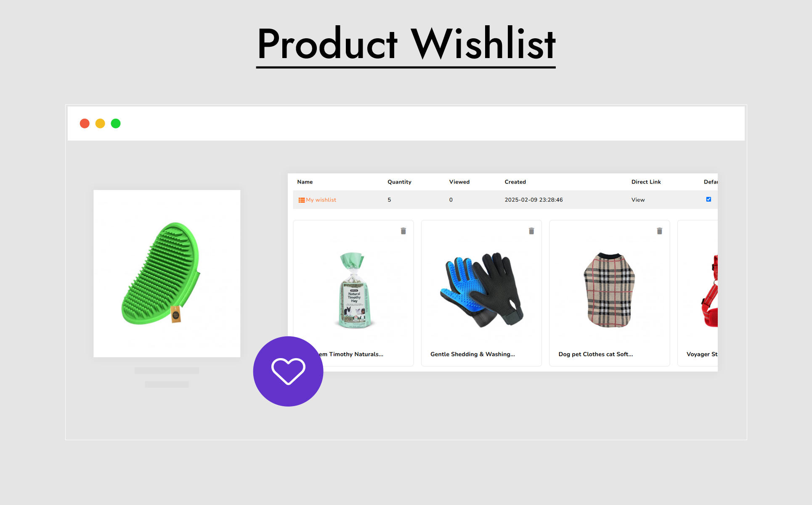Screen dimensions: 812x505
Task: Click the Created column header
Action: coord(515,182)
